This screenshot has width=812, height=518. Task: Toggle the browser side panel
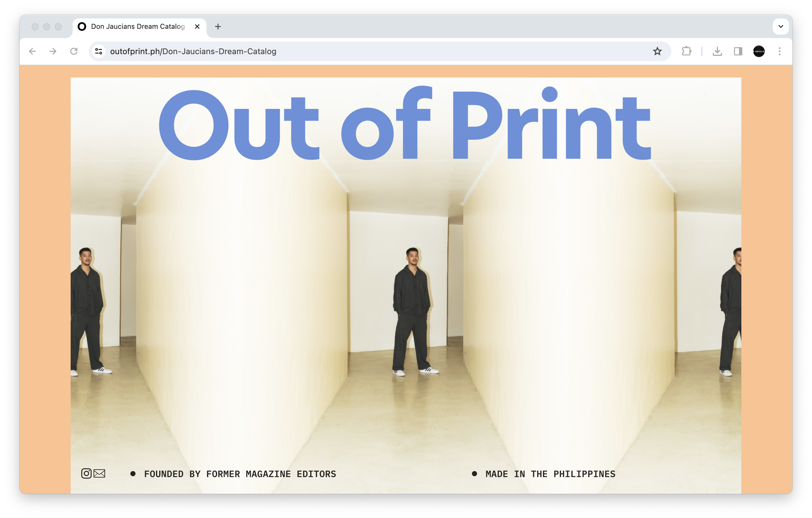pos(738,51)
